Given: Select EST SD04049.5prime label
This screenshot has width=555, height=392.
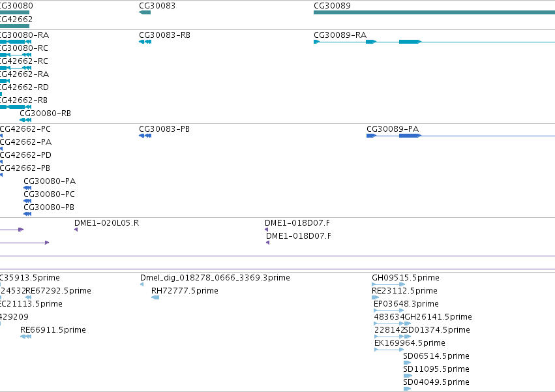Looking at the screenshot, I should tap(436, 382).
